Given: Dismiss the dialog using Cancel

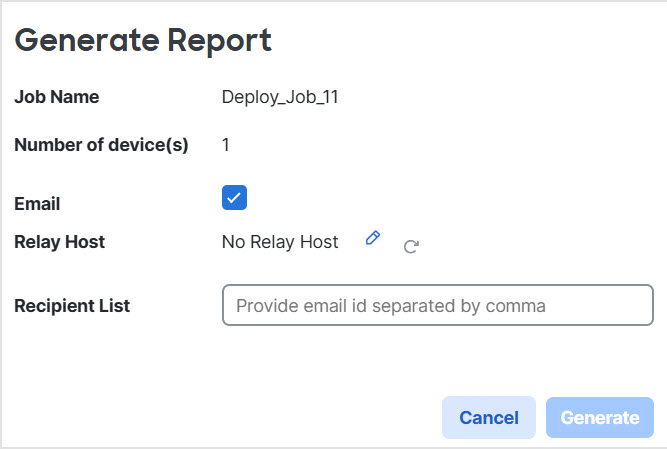Looking at the screenshot, I should tap(488, 418).
